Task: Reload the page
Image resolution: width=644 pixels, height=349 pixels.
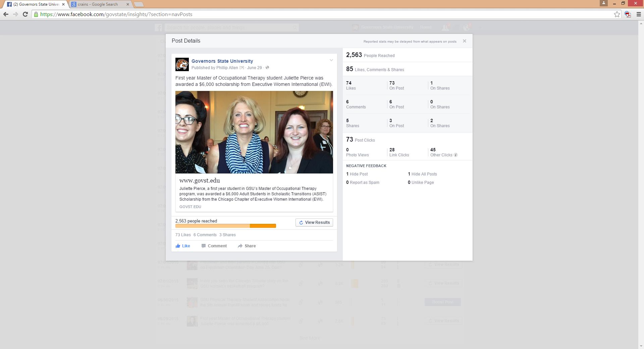Action: tap(25, 14)
